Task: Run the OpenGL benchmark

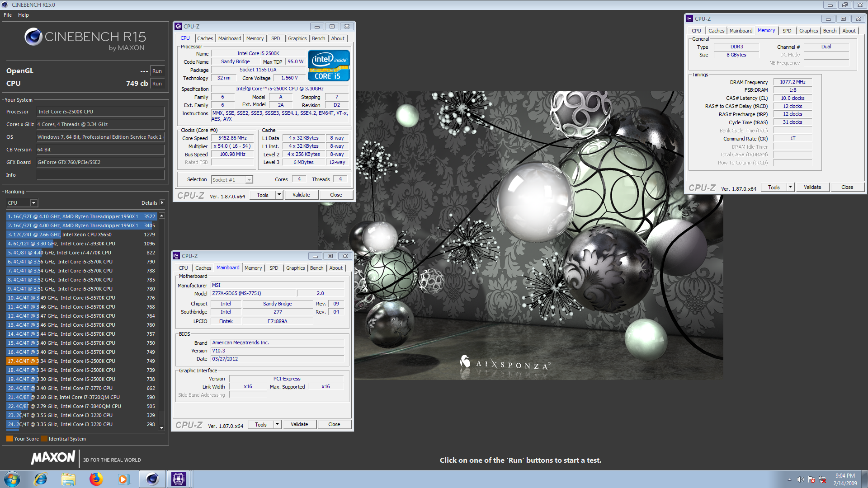Action: point(157,71)
